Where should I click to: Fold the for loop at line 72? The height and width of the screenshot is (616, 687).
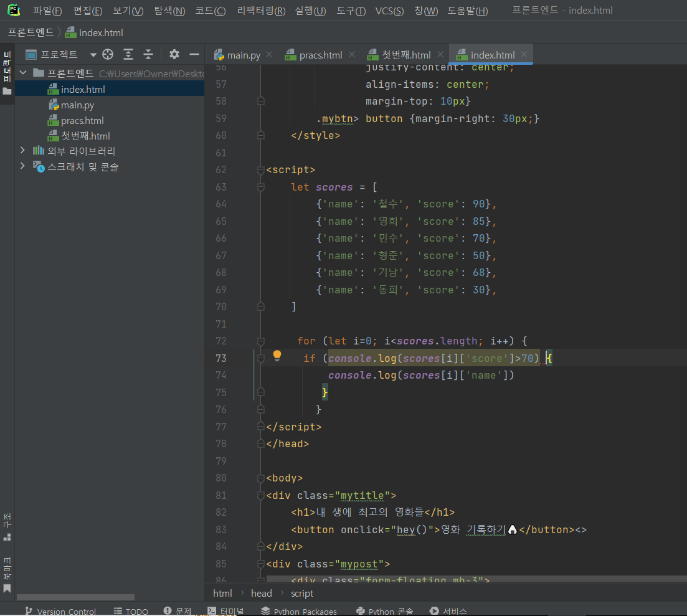click(261, 341)
